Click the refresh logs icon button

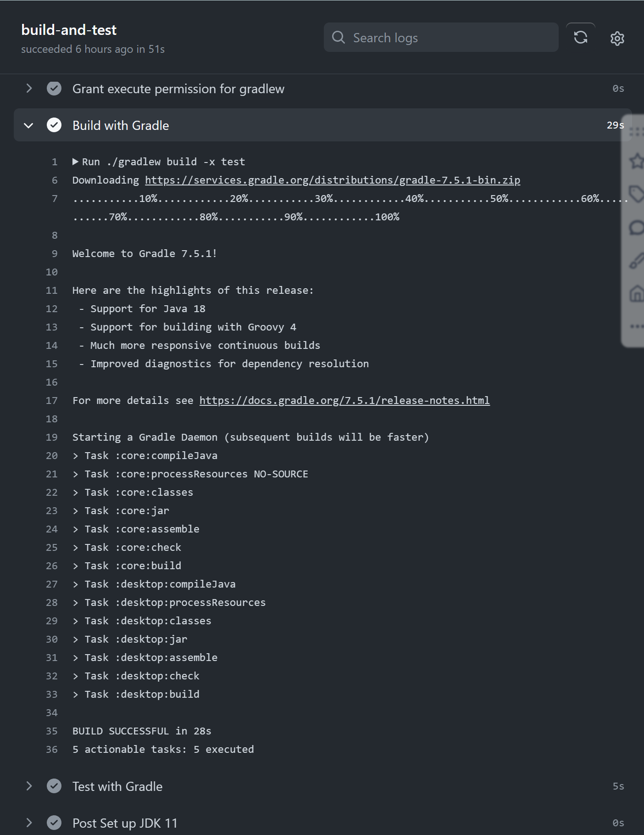[580, 38]
